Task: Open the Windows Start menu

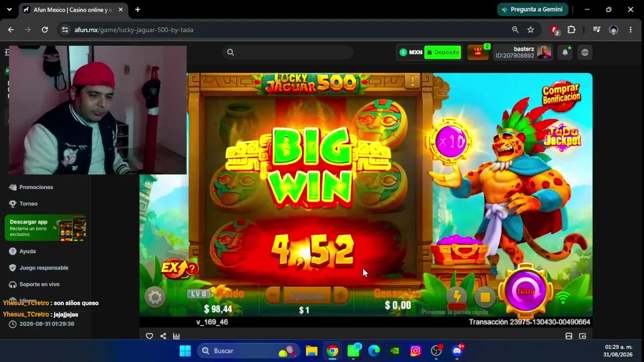Action: (x=185, y=350)
